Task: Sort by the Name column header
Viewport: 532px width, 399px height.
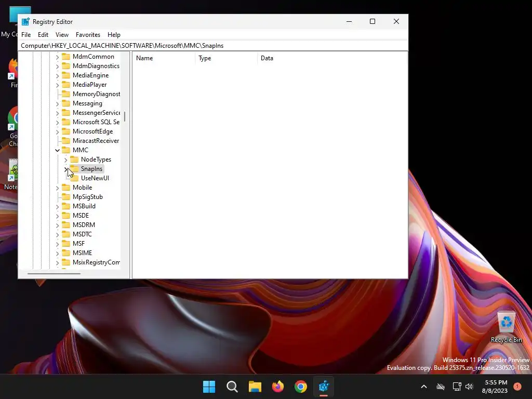Action: (164, 58)
